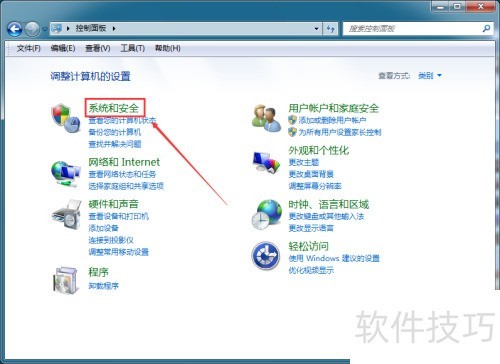Click 优化视频显示 link
This screenshot has width=500, height=364.
(311, 270)
